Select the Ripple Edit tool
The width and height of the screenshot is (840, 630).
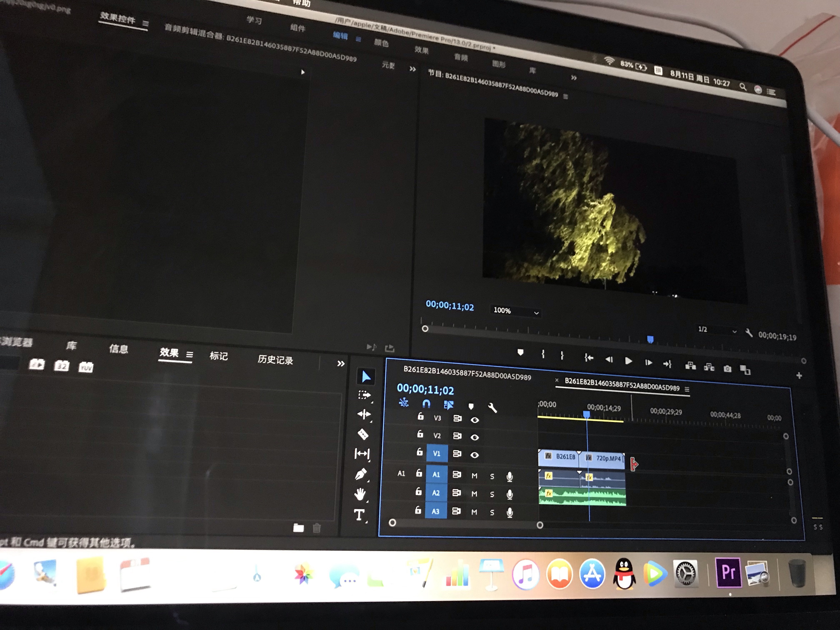(364, 414)
